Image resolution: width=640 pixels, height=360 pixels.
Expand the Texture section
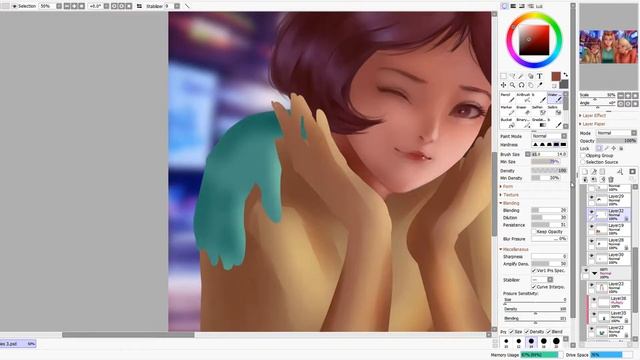tap(509, 195)
